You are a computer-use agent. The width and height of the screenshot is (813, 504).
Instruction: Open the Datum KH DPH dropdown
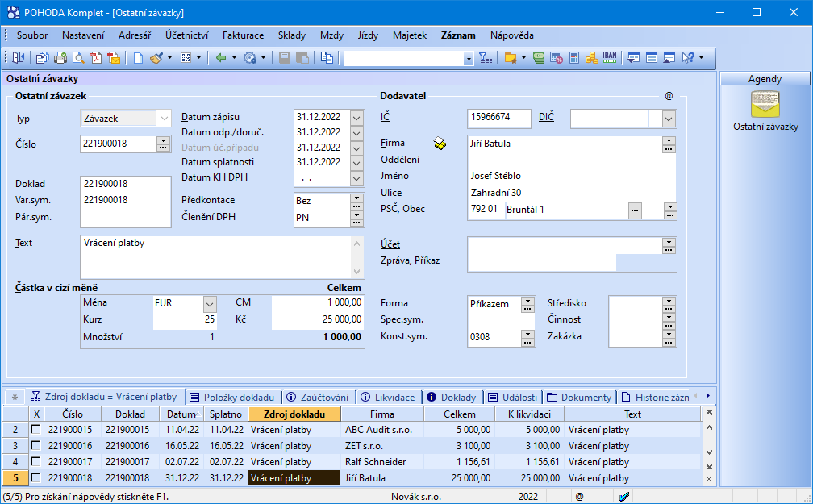[356, 178]
